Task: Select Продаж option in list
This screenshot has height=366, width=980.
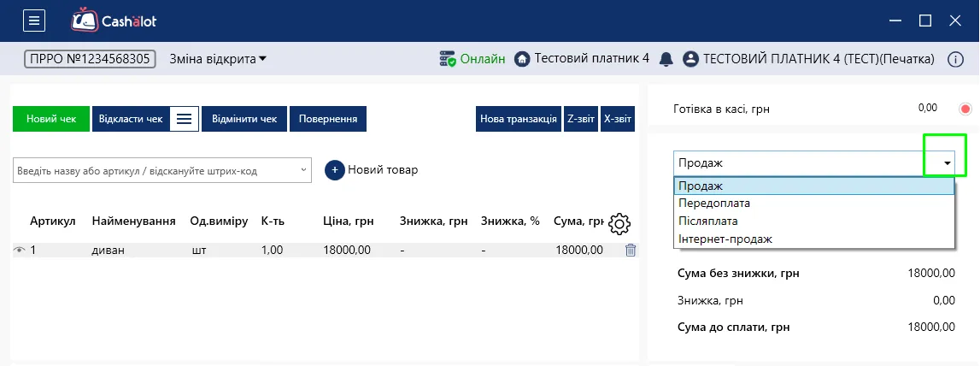Action: [x=814, y=186]
